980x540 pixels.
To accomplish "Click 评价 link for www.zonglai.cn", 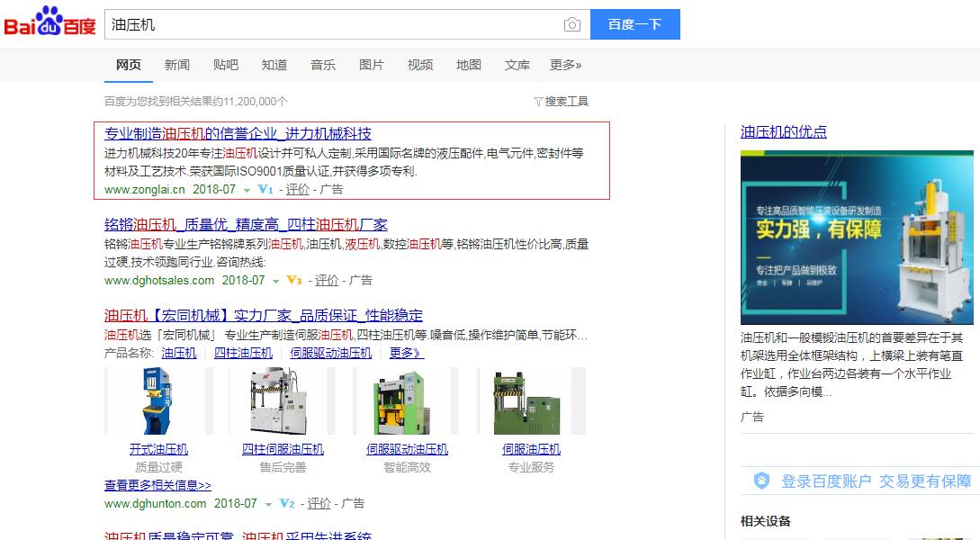I will 298,189.
